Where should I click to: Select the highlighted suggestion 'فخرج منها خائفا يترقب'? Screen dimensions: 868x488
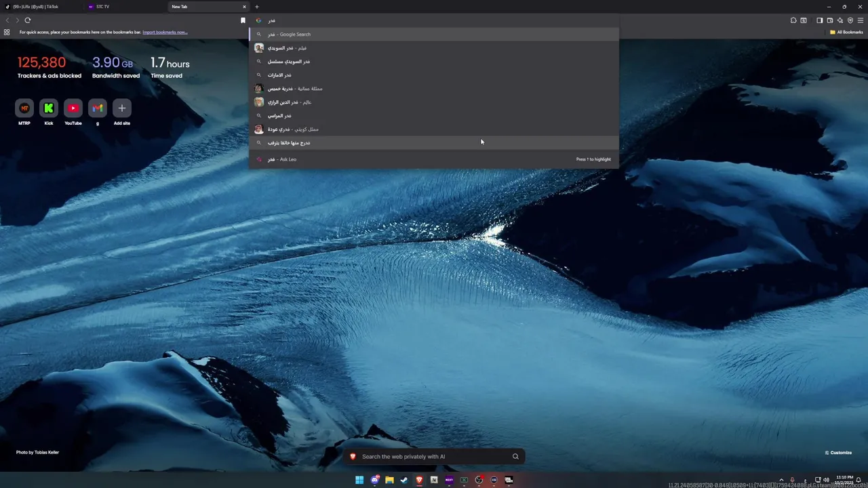434,143
